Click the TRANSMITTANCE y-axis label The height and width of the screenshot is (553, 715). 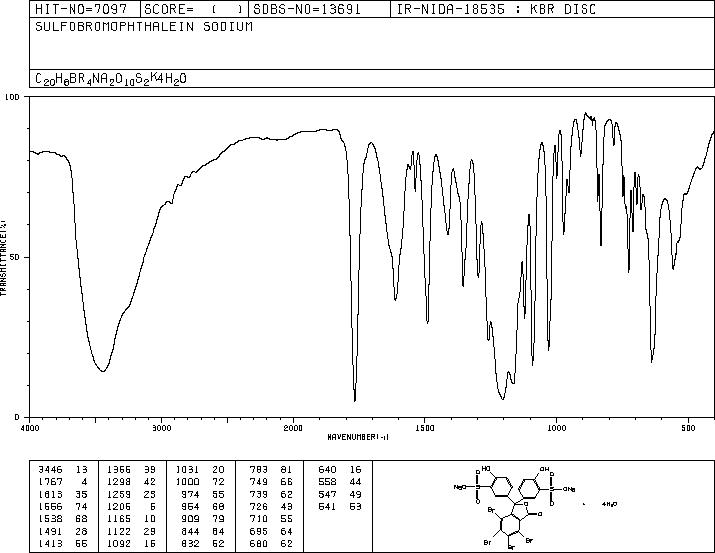pyautogui.click(x=3, y=257)
